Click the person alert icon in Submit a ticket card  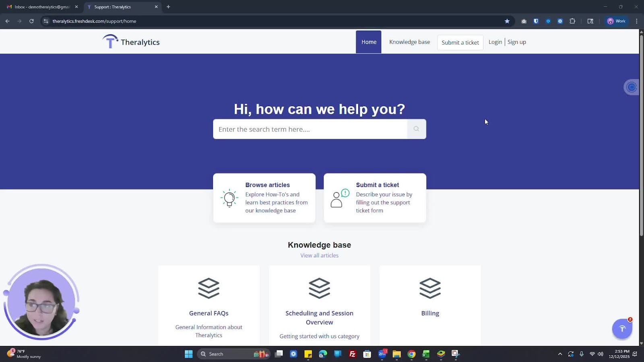tap(340, 198)
